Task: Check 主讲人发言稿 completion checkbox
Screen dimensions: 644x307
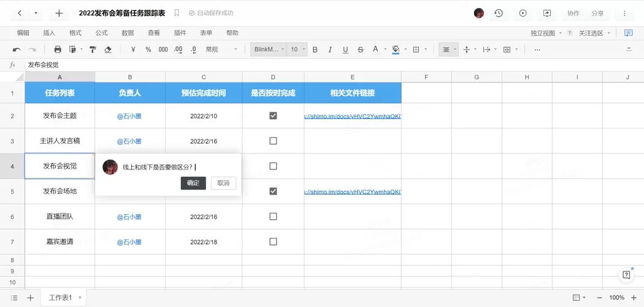Action: coord(273,141)
